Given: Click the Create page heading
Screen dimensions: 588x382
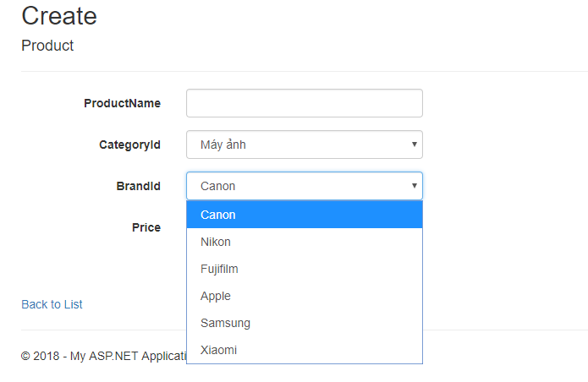Looking at the screenshot, I should 59,15.
